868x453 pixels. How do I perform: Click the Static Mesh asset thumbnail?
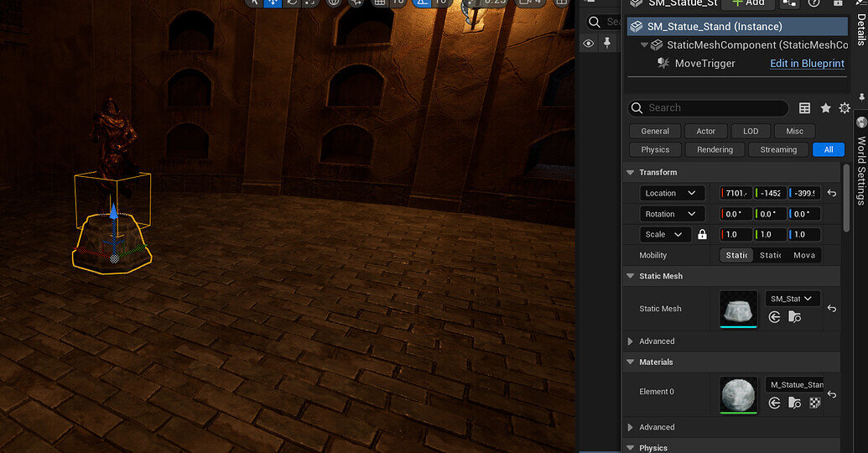739,309
